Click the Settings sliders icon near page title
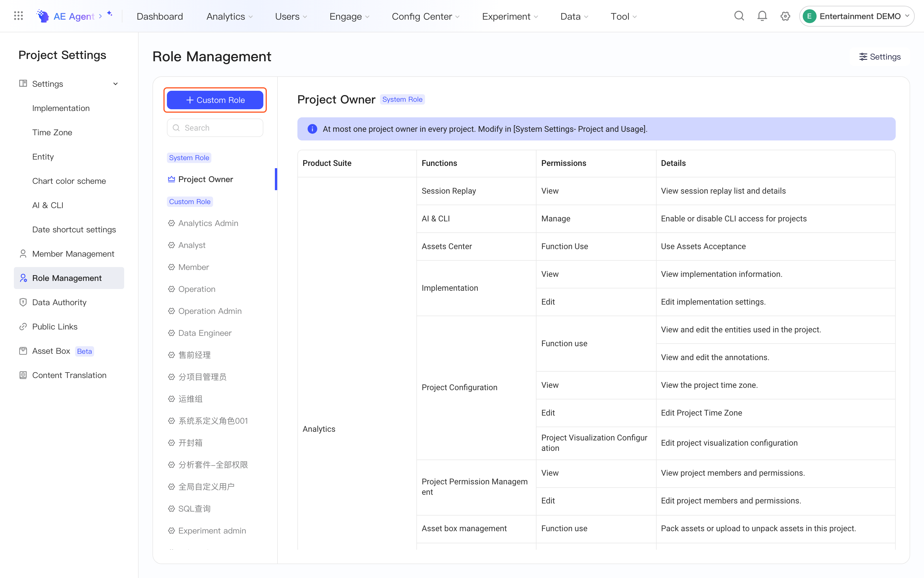 coord(863,57)
